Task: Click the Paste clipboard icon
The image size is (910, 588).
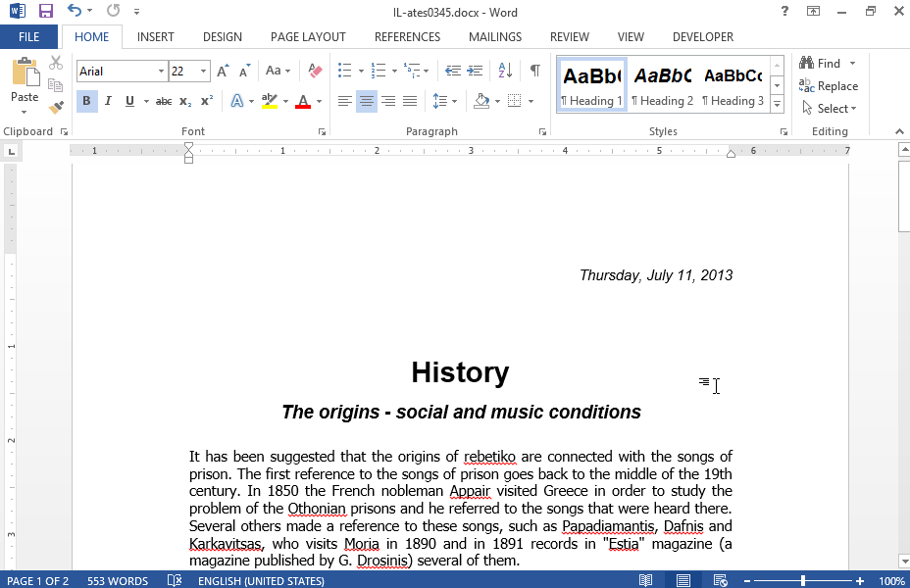Action: (x=25, y=73)
